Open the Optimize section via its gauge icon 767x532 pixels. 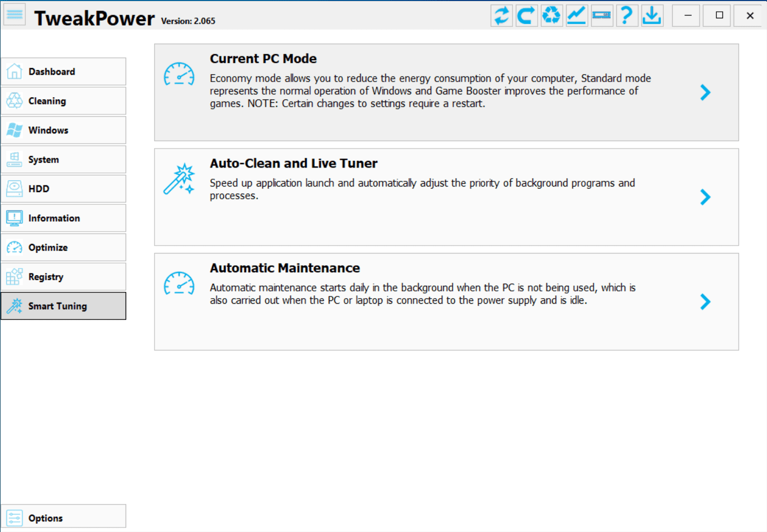15,247
